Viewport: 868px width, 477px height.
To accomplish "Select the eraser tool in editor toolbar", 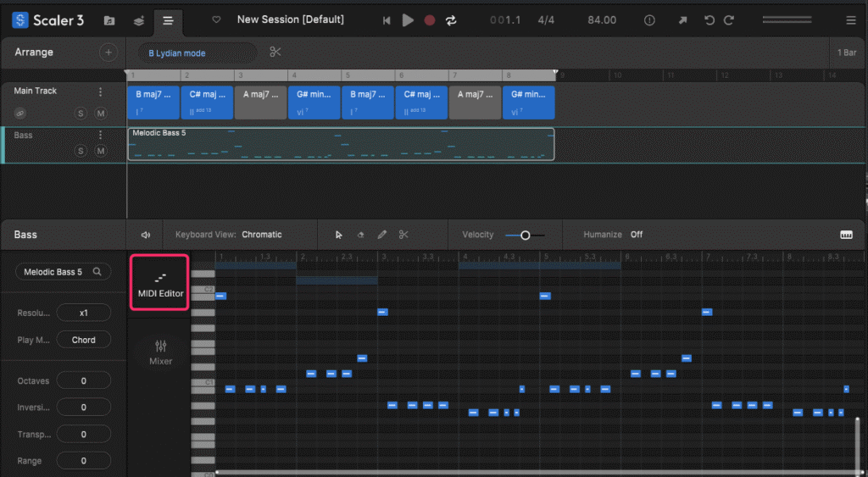I will pos(360,235).
